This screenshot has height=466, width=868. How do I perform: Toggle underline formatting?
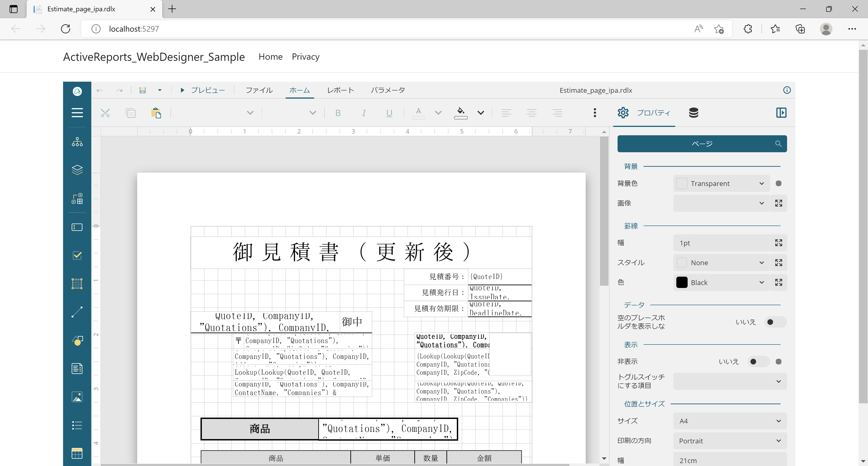click(389, 113)
